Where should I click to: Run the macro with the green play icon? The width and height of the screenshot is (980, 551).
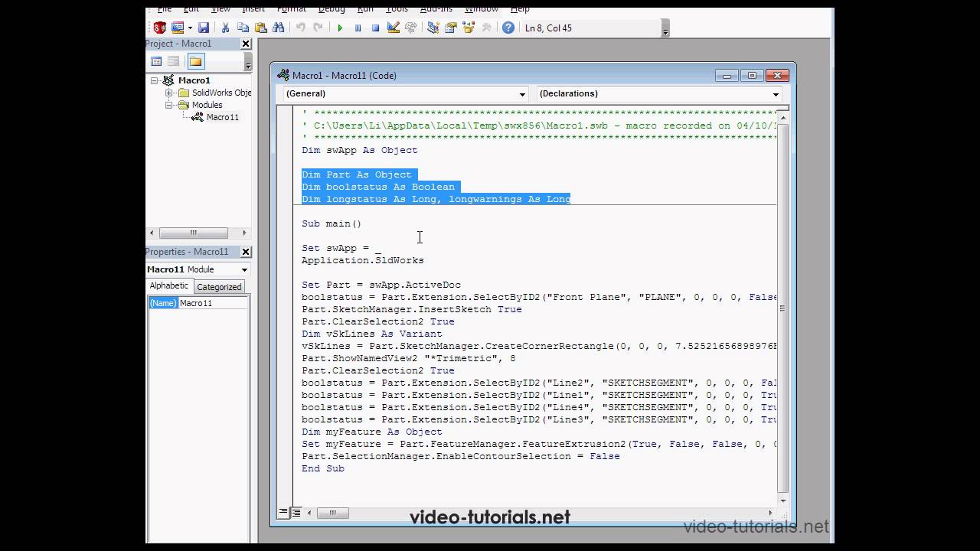340,28
